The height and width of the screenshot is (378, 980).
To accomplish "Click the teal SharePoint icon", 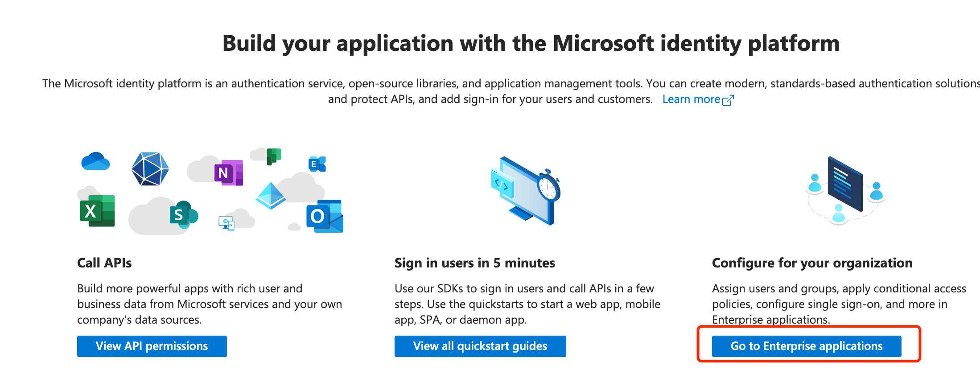I will point(183,215).
